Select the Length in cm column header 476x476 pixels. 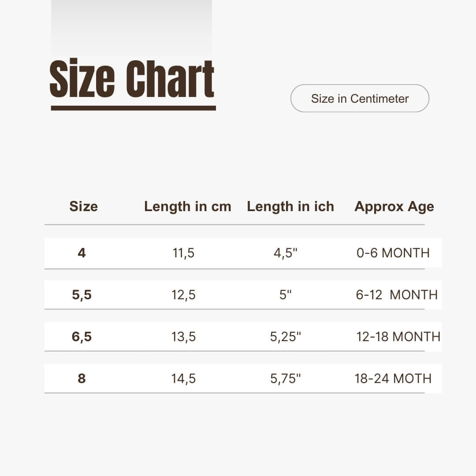(x=187, y=206)
